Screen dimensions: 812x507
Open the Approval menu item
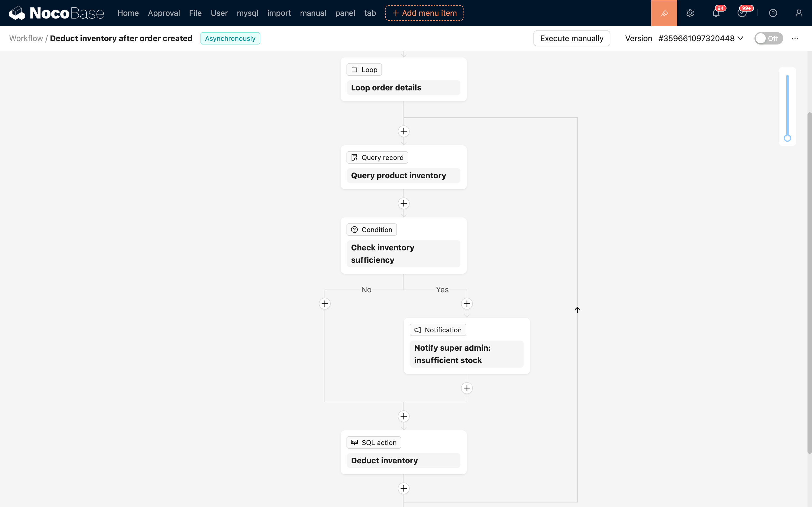coord(164,13)
